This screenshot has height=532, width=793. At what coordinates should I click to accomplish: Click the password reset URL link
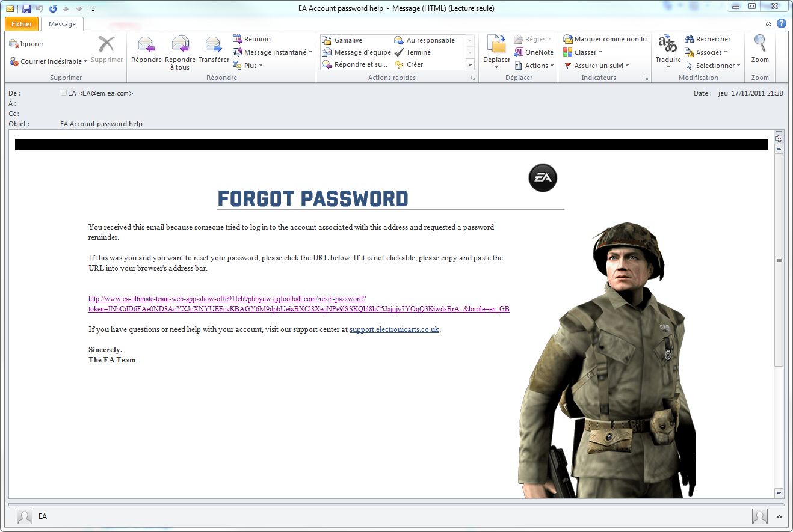pos(299,304)
